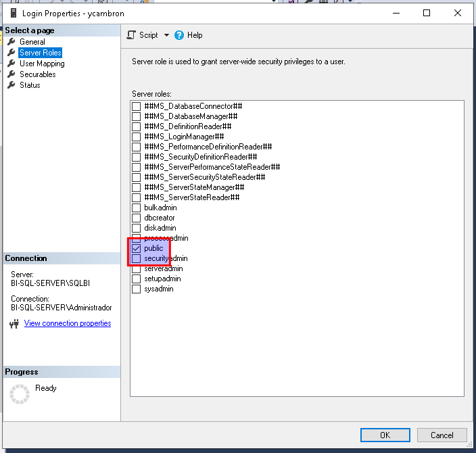
Task: Select the Server Roles page
Action: [x=40, y=53]
